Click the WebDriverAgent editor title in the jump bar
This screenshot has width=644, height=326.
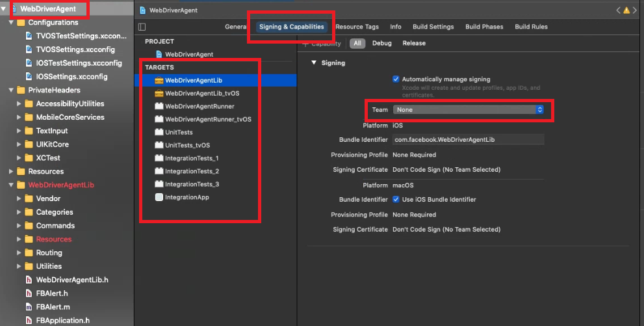point(174,10)
